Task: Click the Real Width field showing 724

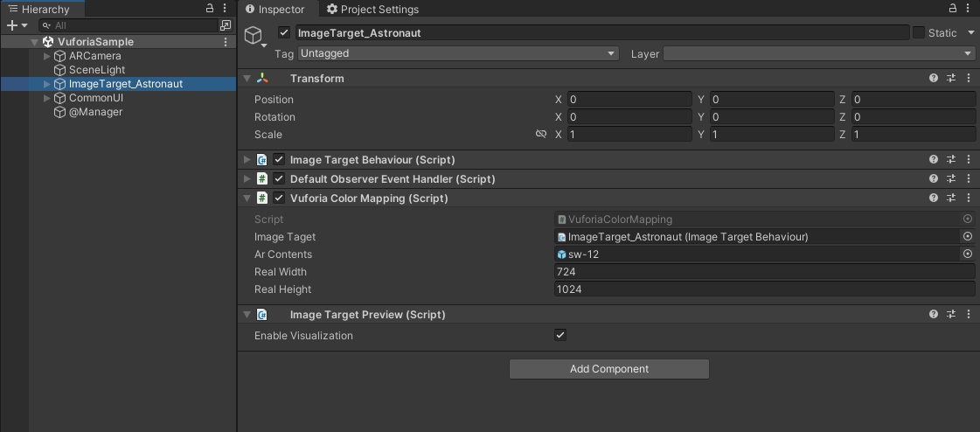Action: click(x=764, y=272)
